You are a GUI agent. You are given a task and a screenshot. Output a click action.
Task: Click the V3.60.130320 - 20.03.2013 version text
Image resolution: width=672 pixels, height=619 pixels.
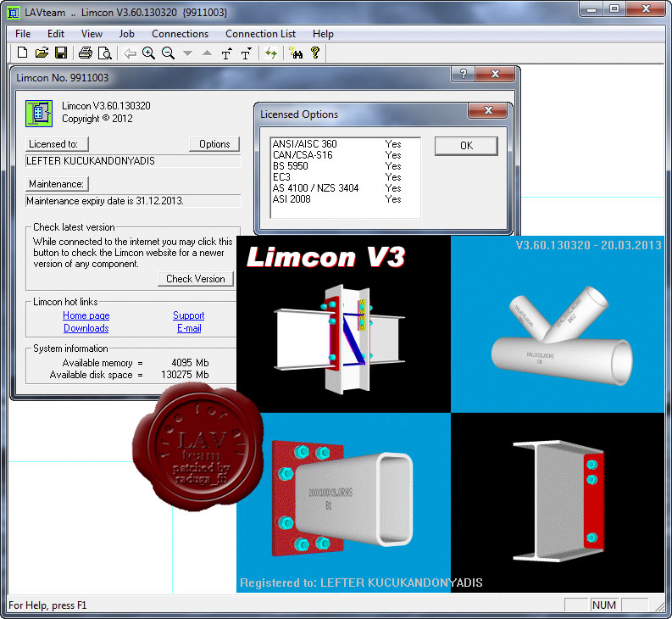point(588,245)
